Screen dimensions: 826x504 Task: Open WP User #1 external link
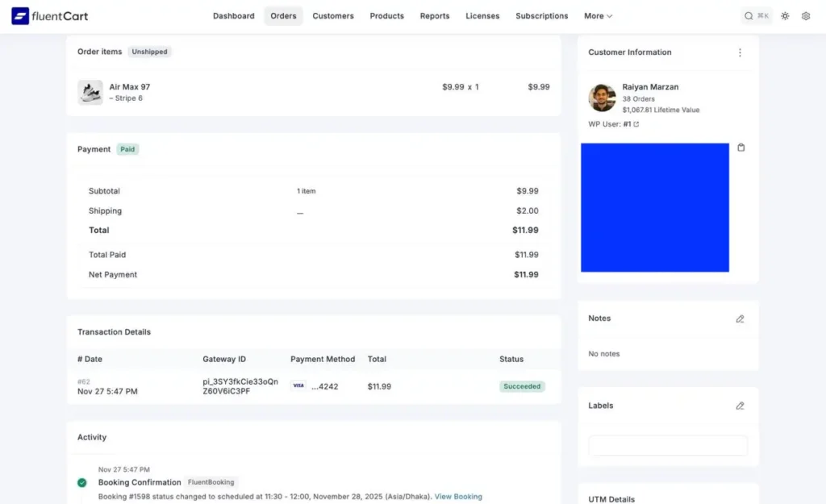tap(636, 124)
